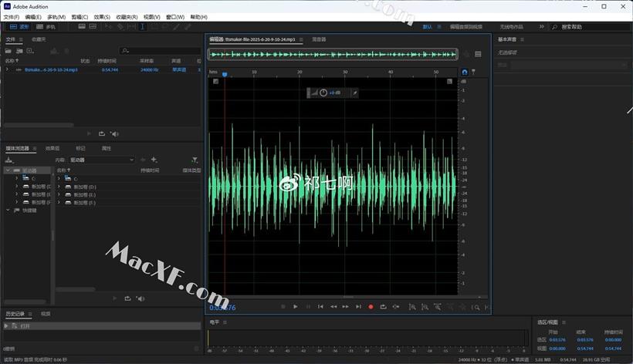Click the filter icon in Media Browser
The image size is (633, 364).
point(195,160)
